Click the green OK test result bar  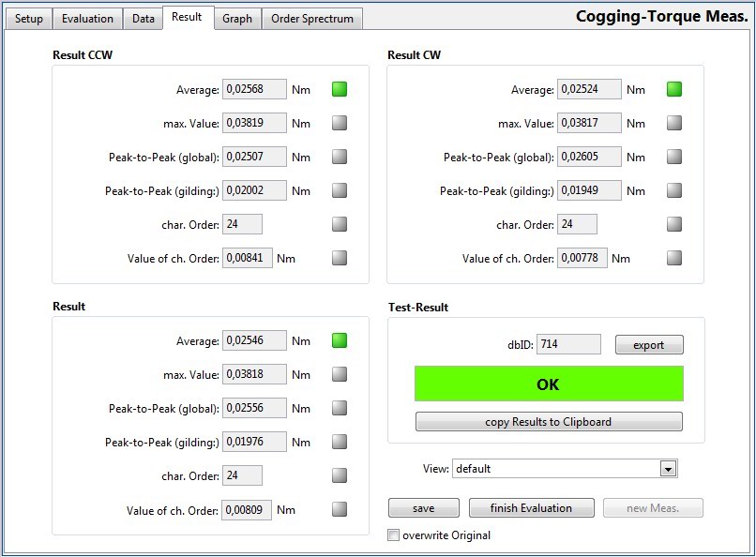(x=549, y=384)
